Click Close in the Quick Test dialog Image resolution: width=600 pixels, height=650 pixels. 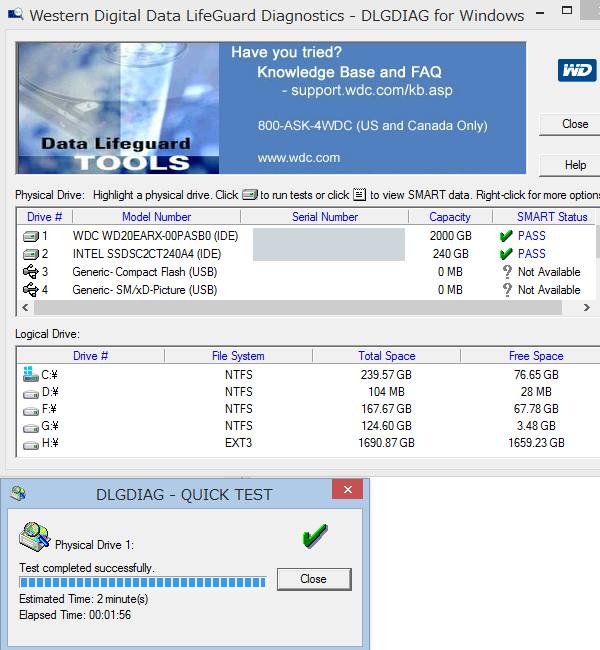pos(313,579)
